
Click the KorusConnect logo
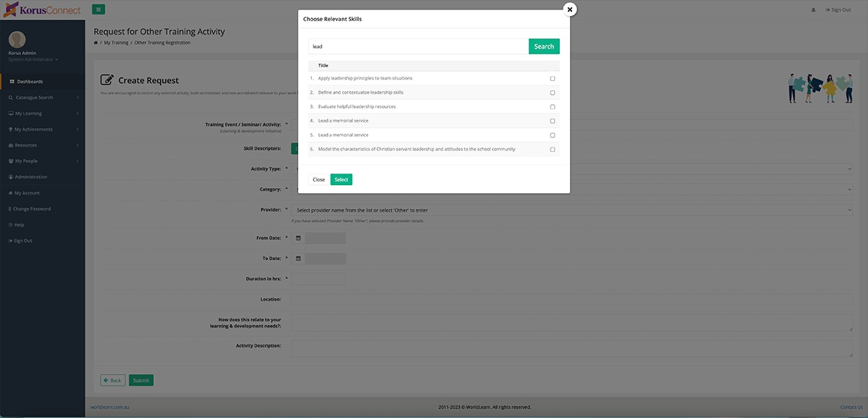tap(41, 10)
